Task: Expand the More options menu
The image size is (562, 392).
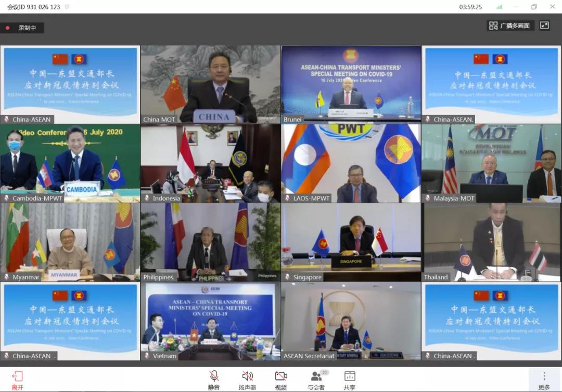Action: (x=544, y=376)
